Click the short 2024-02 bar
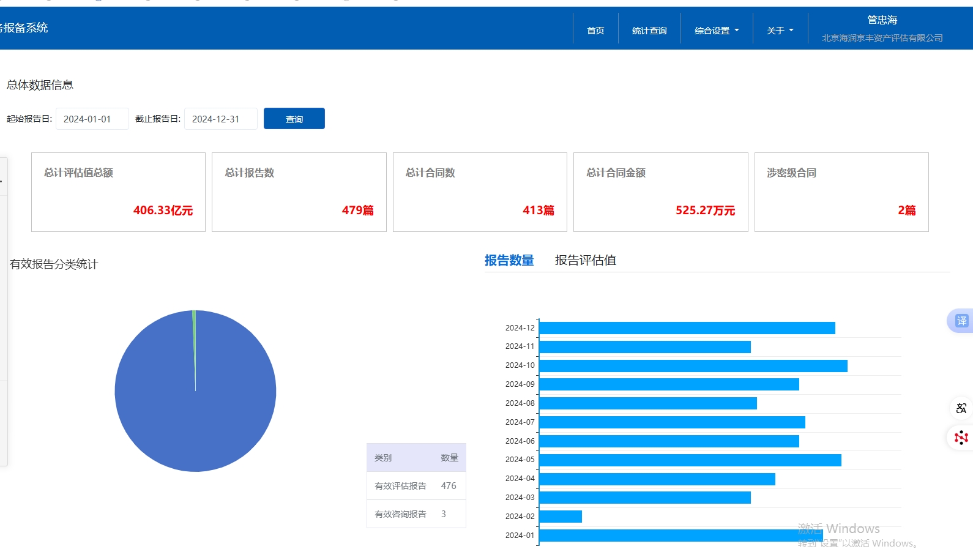Image resolution: width=973 pixels, height=560 pixels. (x=561, y=517)
